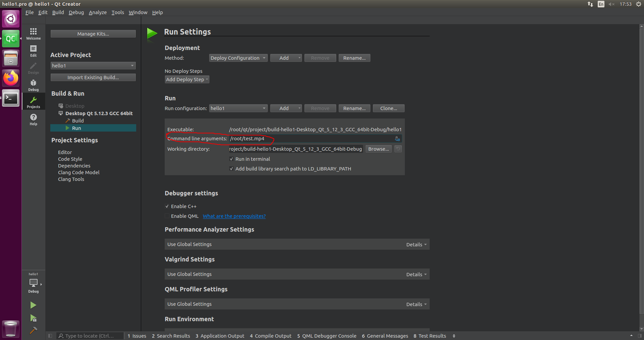
Task: Expand QML Profiler Settings Details
Action: tap(416, 304)
